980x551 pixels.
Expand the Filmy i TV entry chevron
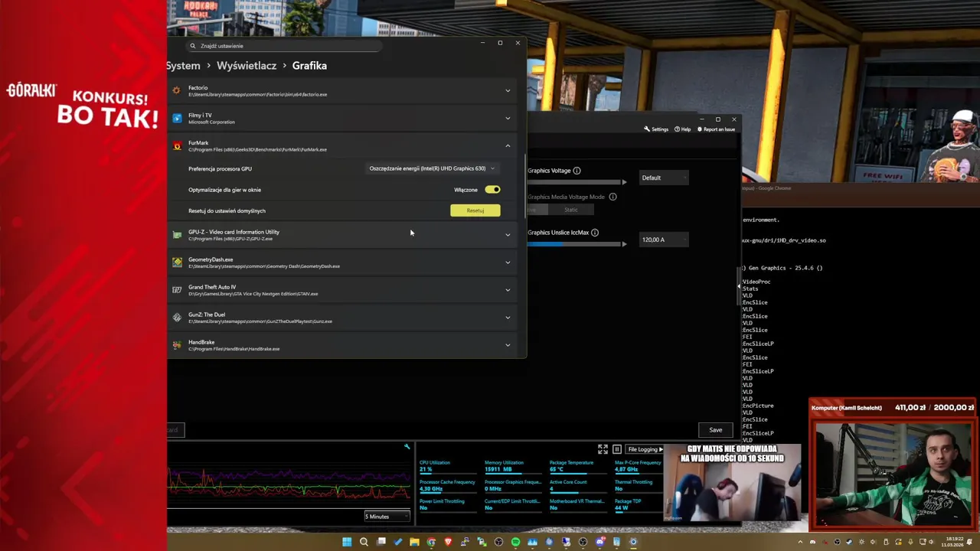click(x=508, y=118)
